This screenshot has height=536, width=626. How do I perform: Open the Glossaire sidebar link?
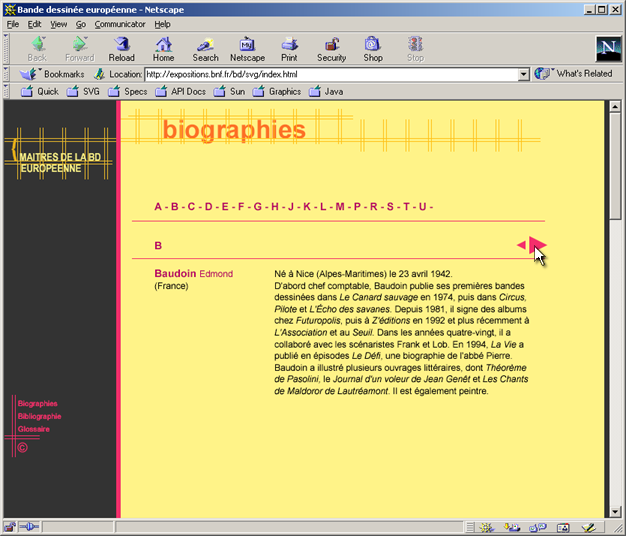tap(34, 429)
